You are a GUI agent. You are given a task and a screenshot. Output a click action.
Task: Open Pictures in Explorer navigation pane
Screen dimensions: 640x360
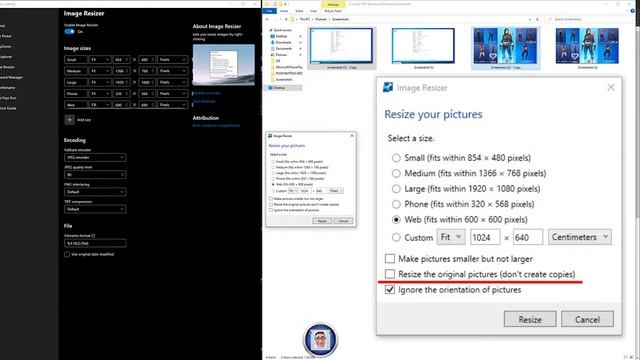click(281, 55)
